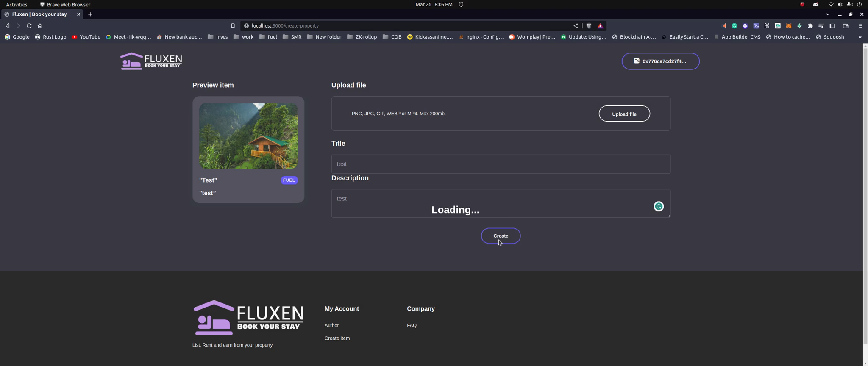Click the large Fluxen footer logo
Image resolution: width=868 pixels, height=366 pixels.
click(248, 318)
